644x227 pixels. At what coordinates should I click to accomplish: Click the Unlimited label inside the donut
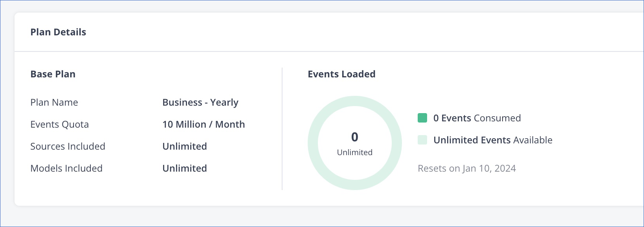355,152
